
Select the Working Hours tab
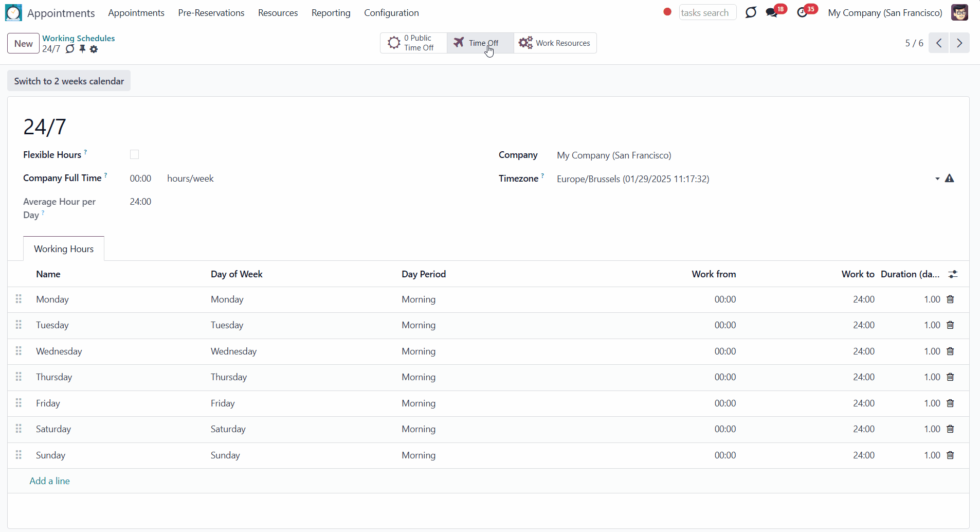point(64,249)
